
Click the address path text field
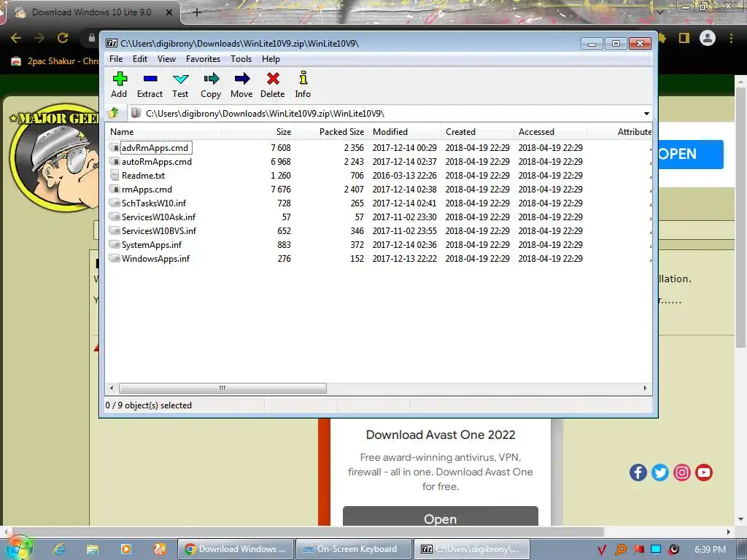click(385, 113)
